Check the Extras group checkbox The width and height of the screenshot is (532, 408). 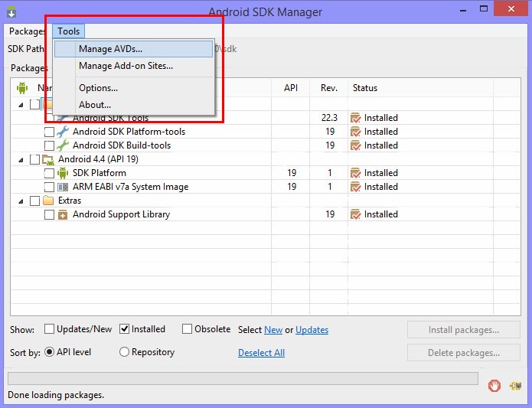coord(34,201)
